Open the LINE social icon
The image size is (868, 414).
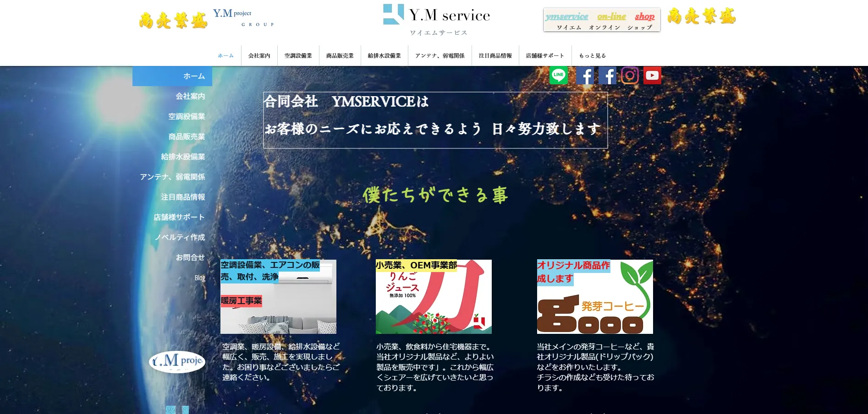tap(558, 76)
